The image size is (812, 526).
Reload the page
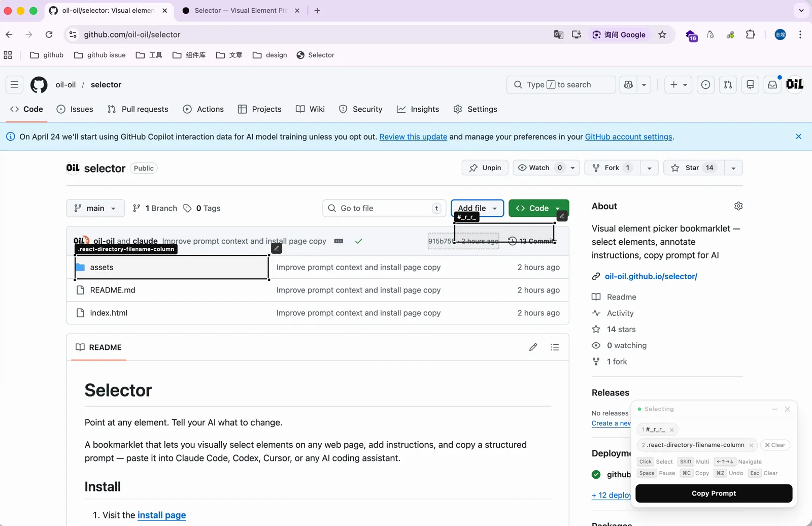click(x=49, y=35)
